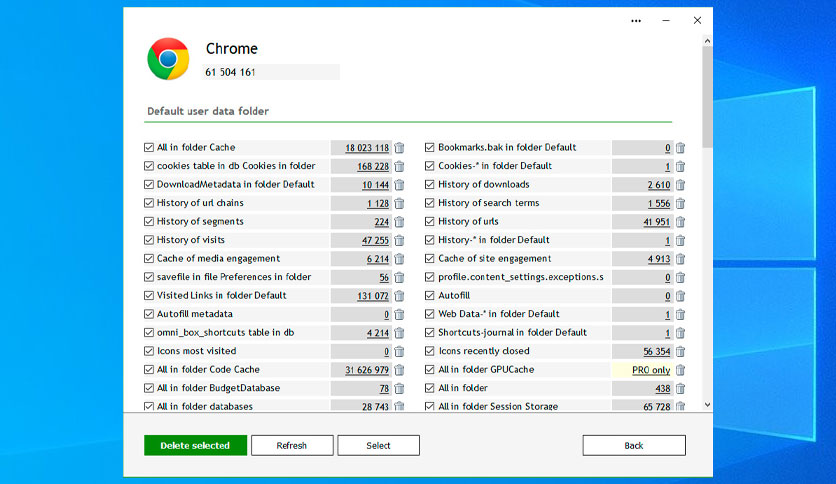The image size is (836, 484).
Task: Click trash icon for Autofill row
Action: pyautogui.click(x=680, y=296)
